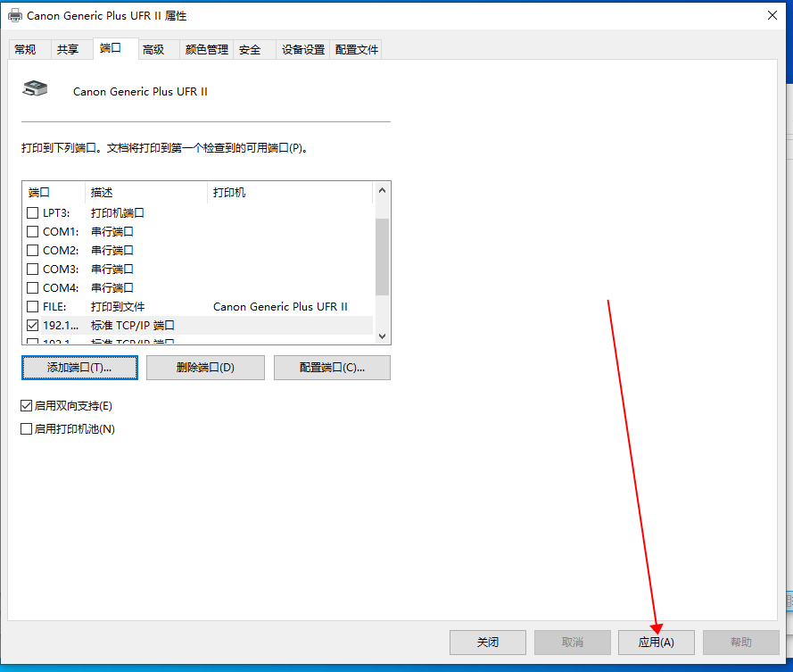Screen dimensions: 793x672
Task: Tick the FILE print-to-file checkbox
Action: tap(33, 307)
